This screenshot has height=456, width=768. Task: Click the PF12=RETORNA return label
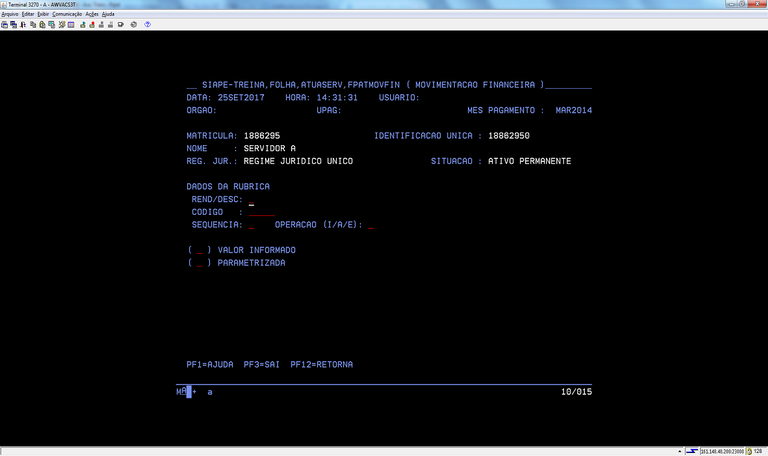(x=321, y=364)
